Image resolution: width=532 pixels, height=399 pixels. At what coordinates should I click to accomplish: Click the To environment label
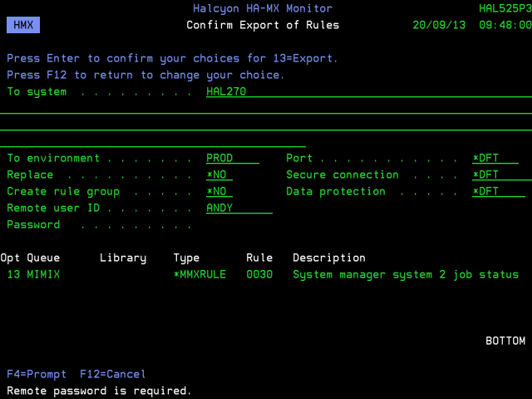pos(53,158)
